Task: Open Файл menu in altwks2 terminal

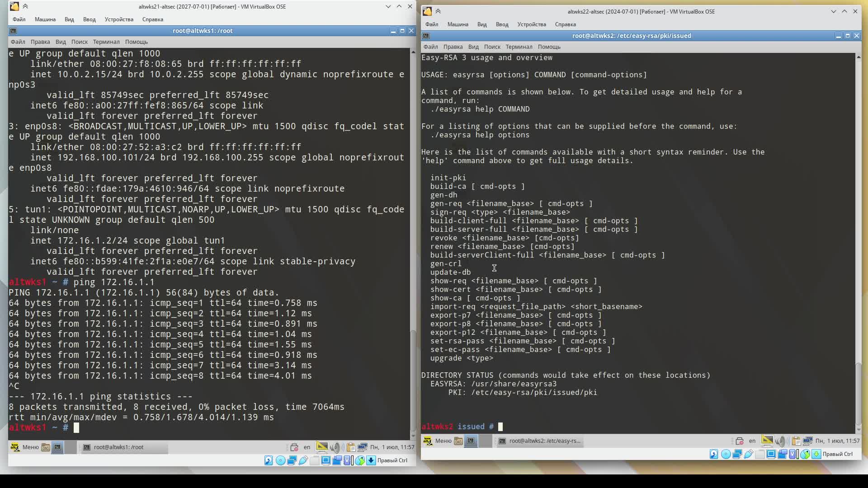Action: (430, 47)
